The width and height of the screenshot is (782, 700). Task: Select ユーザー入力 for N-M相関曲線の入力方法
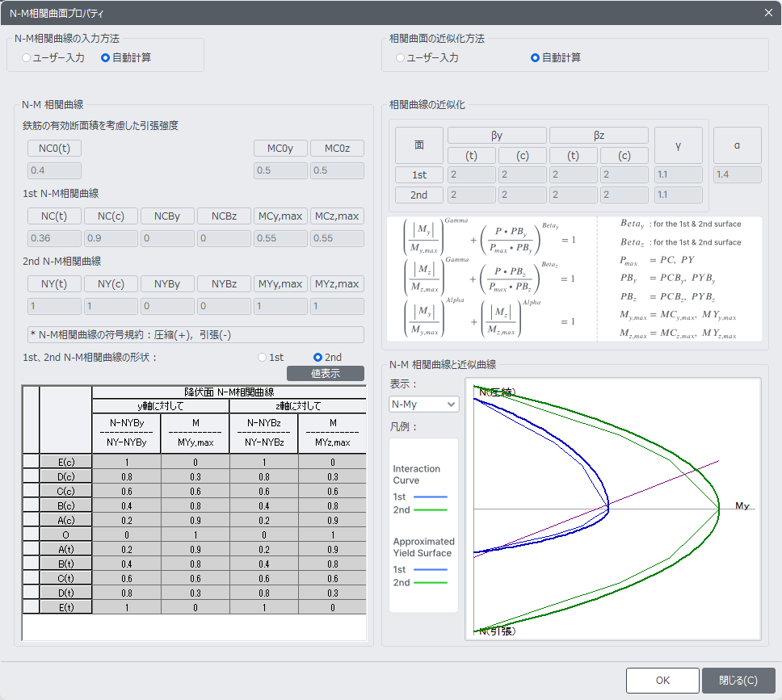(x=53, y=58)
